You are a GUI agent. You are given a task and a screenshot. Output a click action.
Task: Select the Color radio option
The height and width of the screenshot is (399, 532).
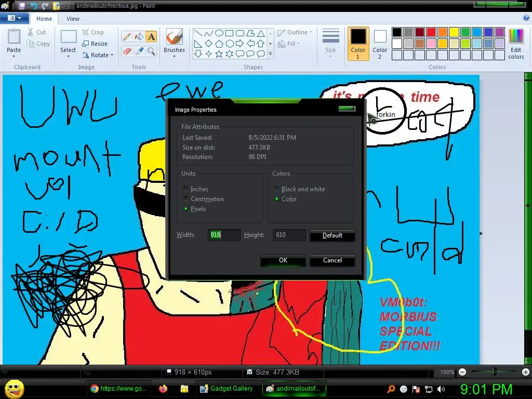click(x=277, y=199)
